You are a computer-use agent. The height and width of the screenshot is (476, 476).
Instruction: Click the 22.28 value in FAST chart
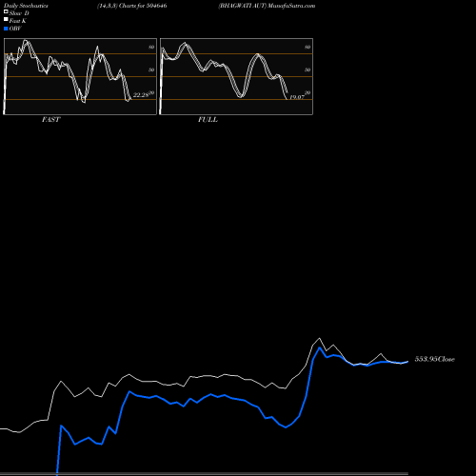[x=141, y=95]
